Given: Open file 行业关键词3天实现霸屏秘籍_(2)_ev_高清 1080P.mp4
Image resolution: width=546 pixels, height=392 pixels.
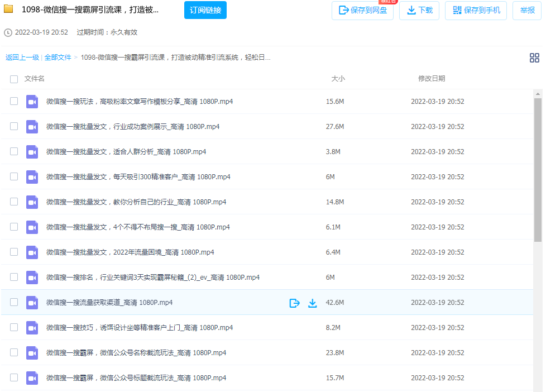Looking at the screenshot, I should [153, 278].
